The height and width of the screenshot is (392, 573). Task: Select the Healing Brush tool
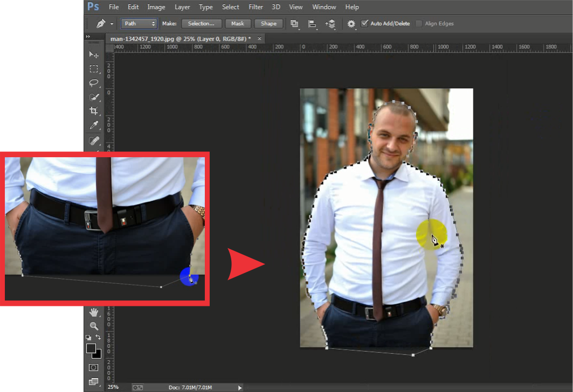coord(94,141)
